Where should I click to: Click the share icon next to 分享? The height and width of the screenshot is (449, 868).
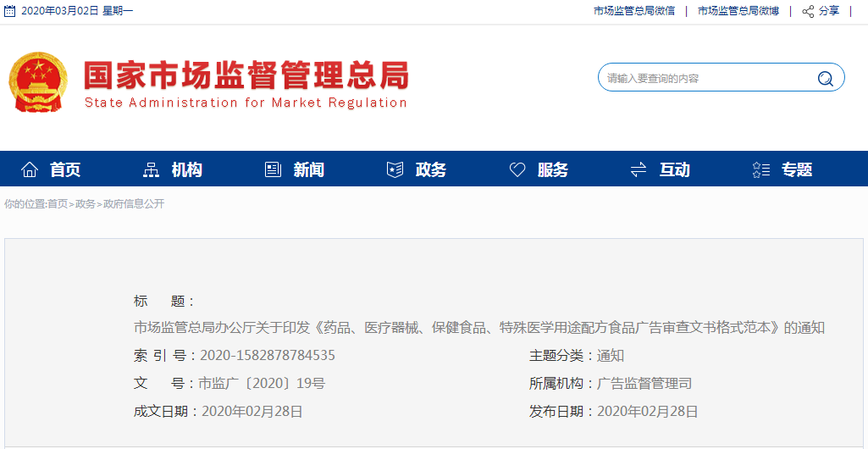(x=808, y=11)
